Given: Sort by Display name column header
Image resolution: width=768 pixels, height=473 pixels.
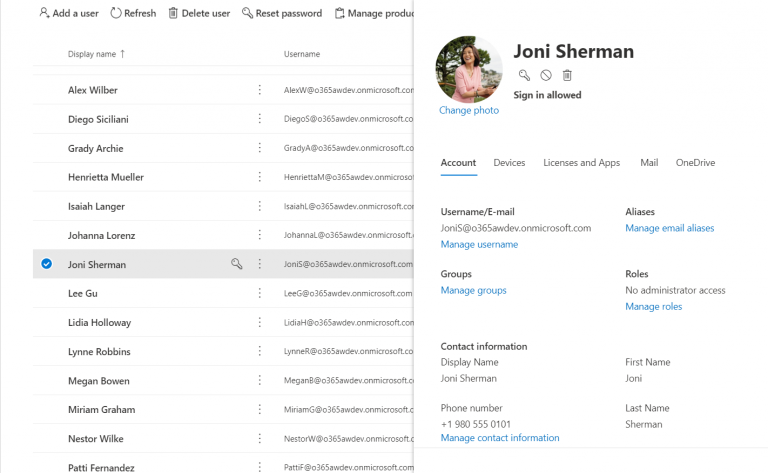Looking at the screenshot, I should (96, 54).
